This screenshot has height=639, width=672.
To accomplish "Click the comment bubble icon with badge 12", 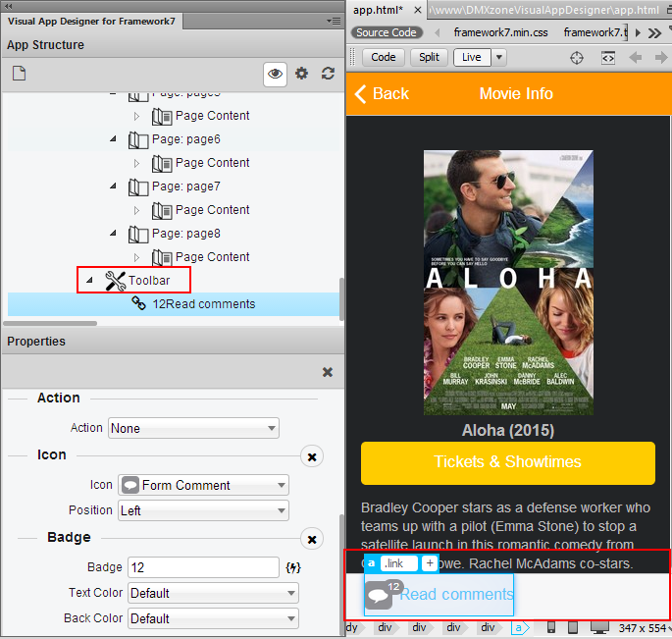I will tap(379, 595).
